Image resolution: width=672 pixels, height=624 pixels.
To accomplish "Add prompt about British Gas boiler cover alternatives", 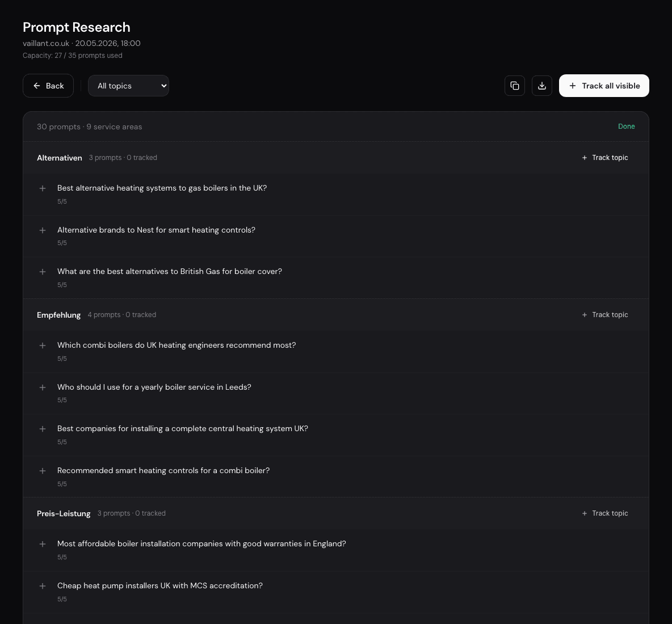I will pos(43,272).
